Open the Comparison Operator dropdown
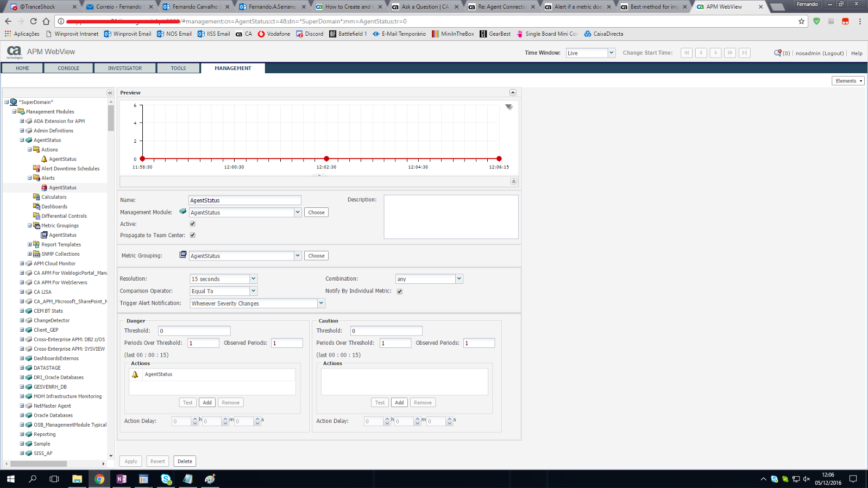The height and width of the screenshot is (488, 868). click(253, 291)
